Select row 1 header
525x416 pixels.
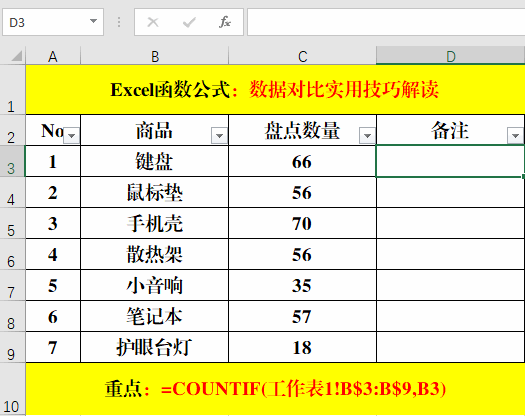tap(12, 89)
